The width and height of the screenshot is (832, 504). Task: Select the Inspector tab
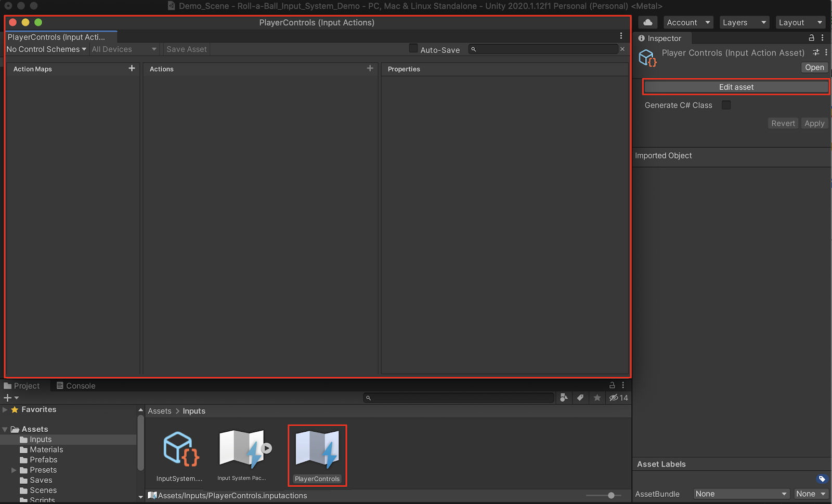pyautogui.click(x=659, y=38)
